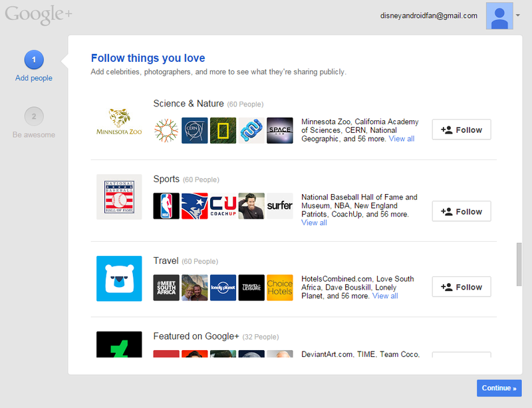Click the couple's photo in Travel
Image resolution: width=532 pixels, height=408 pixels.
click(194, 288)
